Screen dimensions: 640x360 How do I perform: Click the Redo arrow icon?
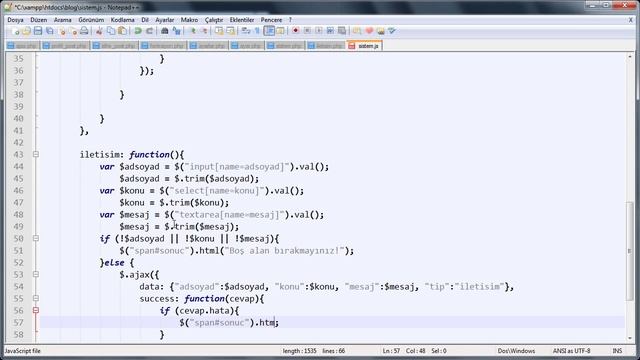click(x=149, y=31)
